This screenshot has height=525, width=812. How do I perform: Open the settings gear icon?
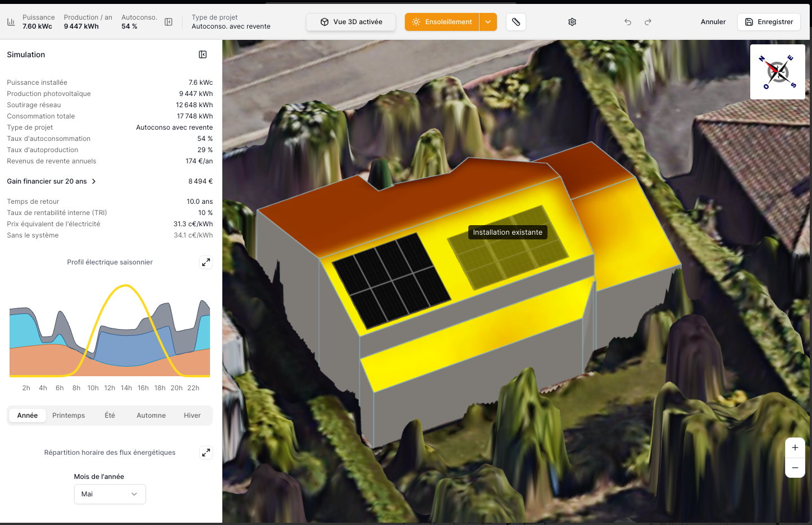click(572, 22)
